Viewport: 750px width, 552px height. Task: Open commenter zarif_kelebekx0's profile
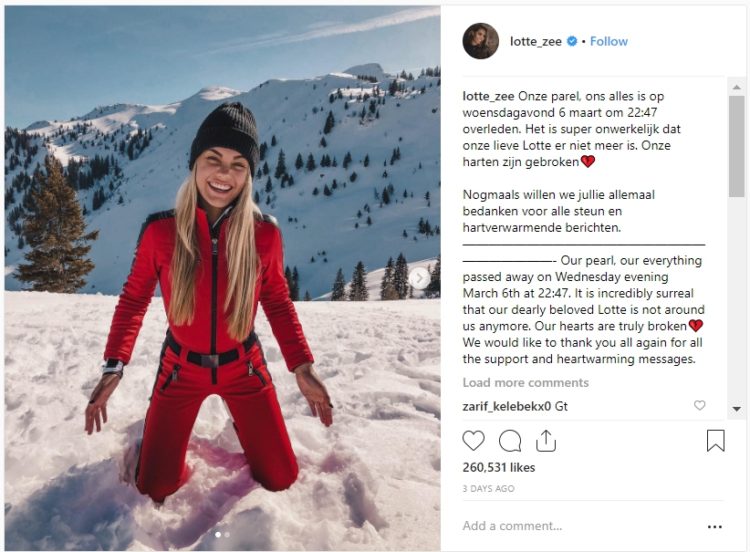point(507,406)
